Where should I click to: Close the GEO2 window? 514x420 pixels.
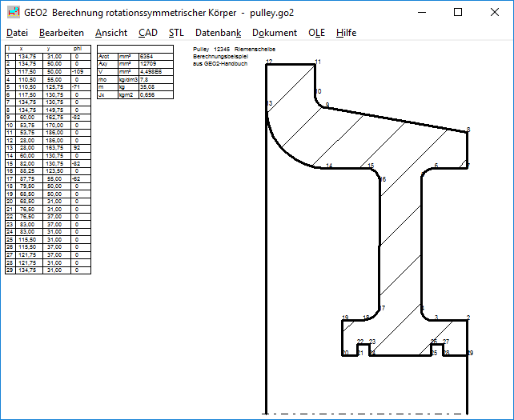point(495,13)
